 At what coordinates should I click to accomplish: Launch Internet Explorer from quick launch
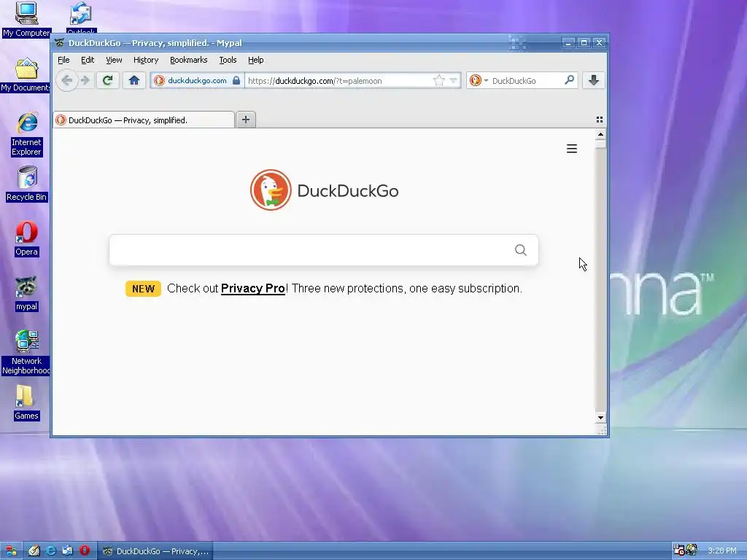[50, 551]
